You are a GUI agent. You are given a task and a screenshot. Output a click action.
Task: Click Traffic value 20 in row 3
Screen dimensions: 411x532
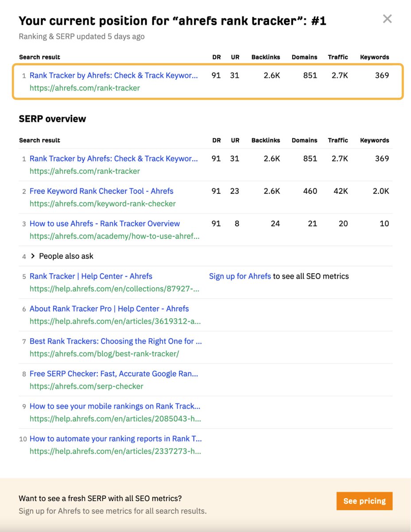tap(343, 223)
